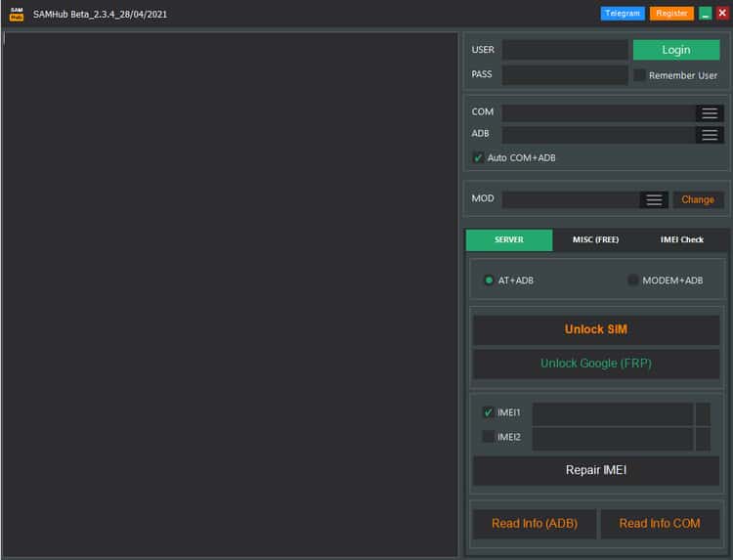Click the MOD text field

point(571,199)
